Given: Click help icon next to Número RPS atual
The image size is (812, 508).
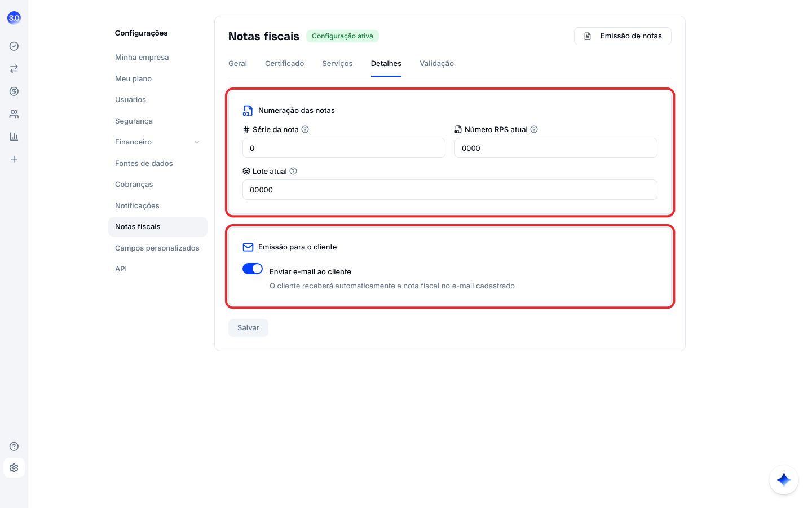Looking at the screenshot, I should pos(534,129).
